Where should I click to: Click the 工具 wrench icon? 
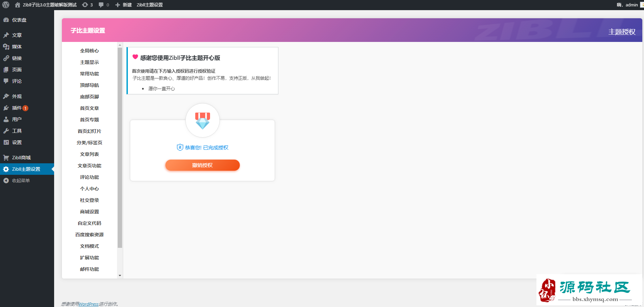(6, 131)
